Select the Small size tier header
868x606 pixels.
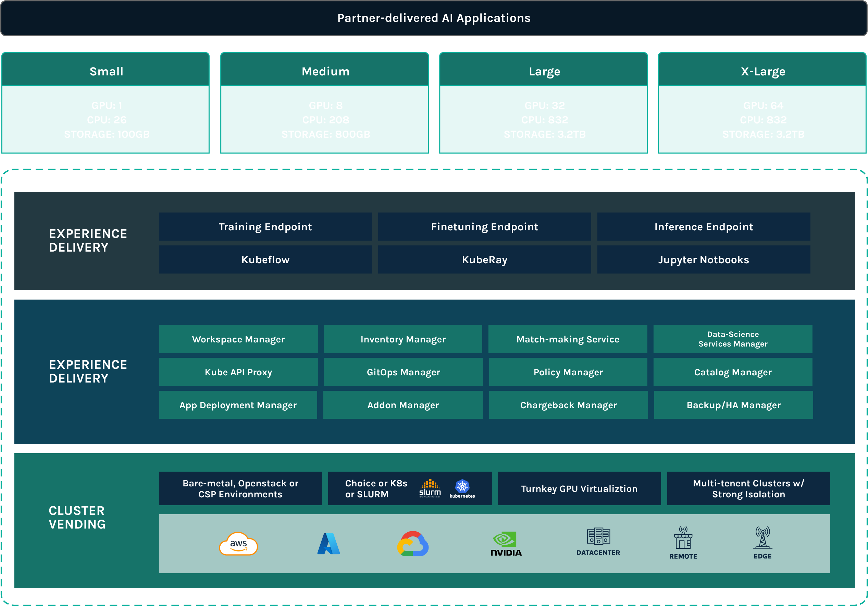(106, 71)
